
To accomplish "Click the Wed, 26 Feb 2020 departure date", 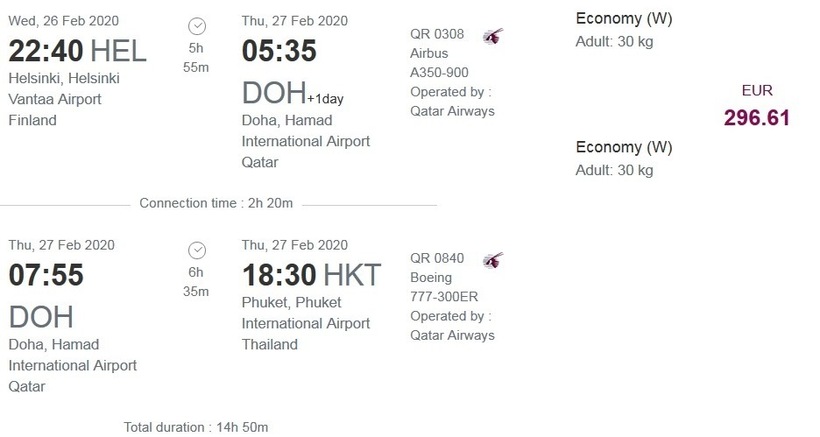I will 62,21.
